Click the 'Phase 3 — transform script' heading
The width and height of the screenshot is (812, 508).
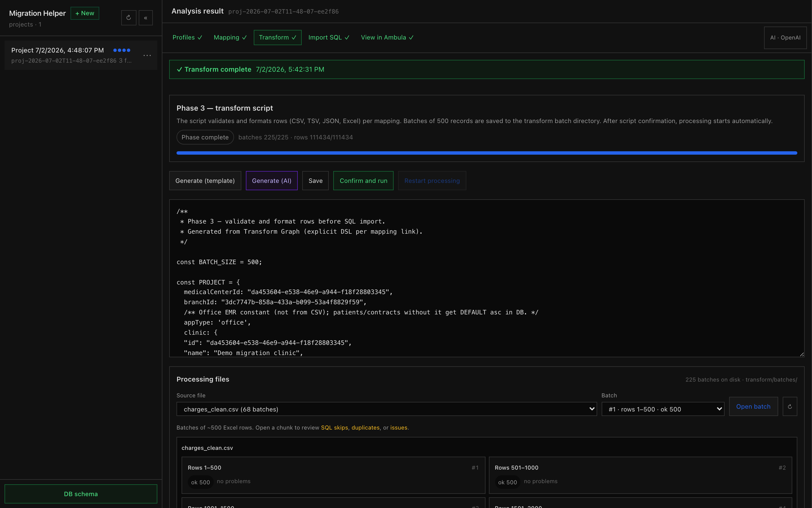224,108
